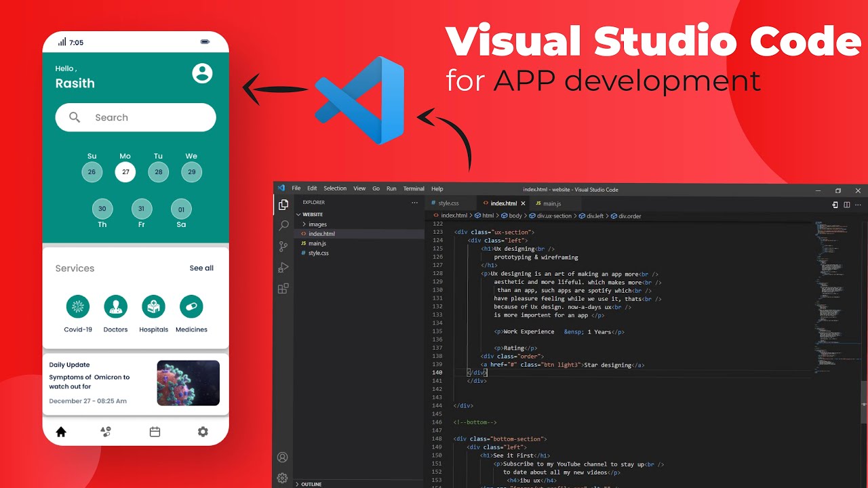This screenshot has width=868, height=488.
Task: Open the Terminal menu
Action: tap(414, 188)
